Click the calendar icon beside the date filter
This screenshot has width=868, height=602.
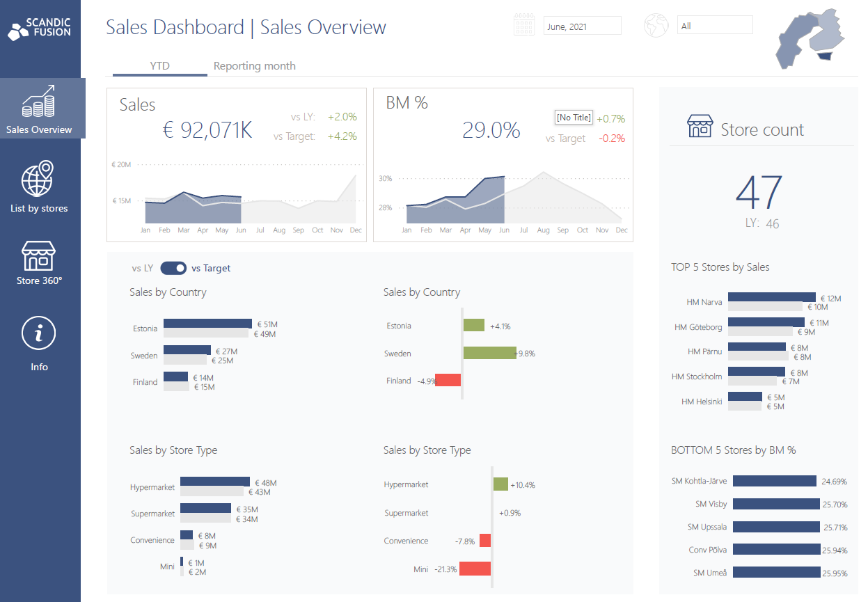coord(523,24)
